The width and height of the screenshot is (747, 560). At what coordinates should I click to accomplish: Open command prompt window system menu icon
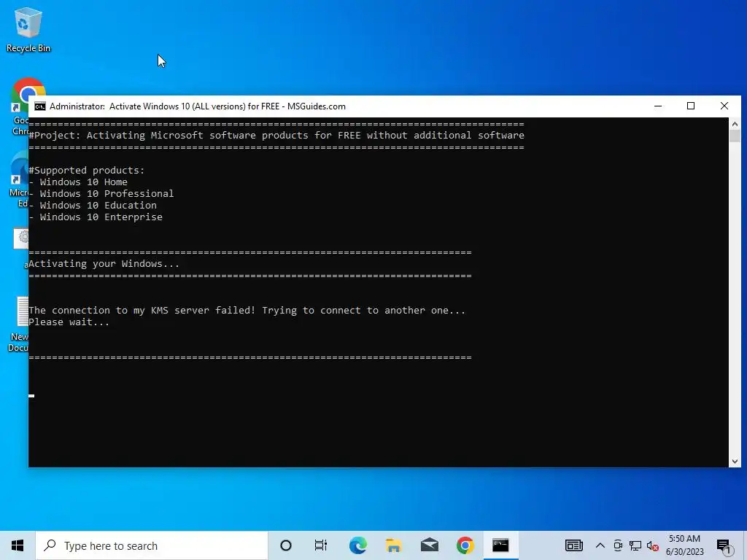tap(40, 106)
